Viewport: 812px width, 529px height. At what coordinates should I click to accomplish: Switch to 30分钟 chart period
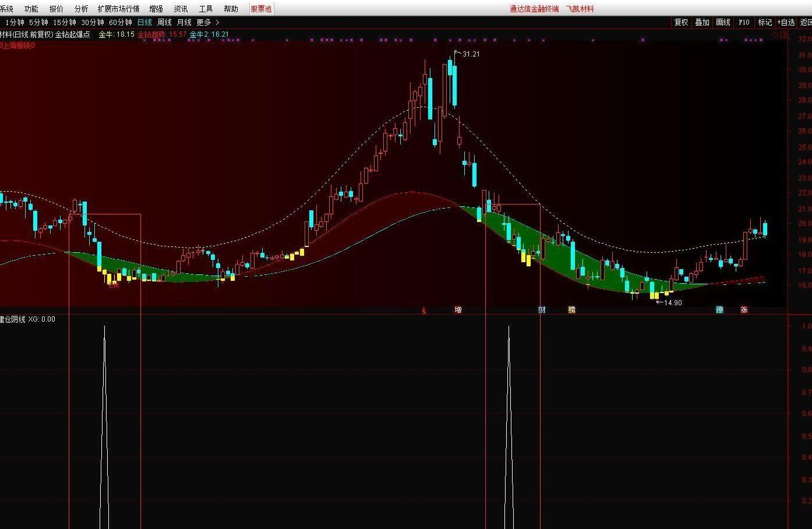tap(93, 22)
